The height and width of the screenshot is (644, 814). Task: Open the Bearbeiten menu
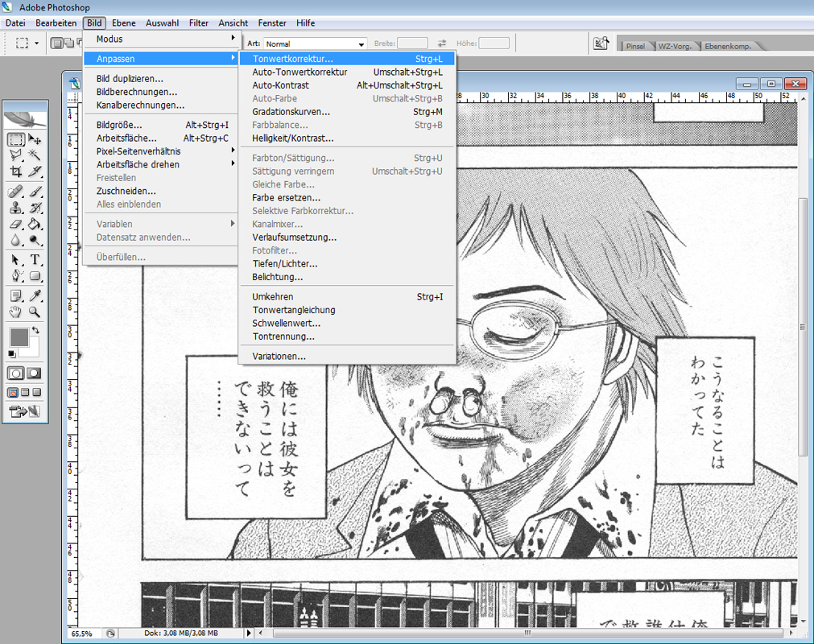click(56, 23)
